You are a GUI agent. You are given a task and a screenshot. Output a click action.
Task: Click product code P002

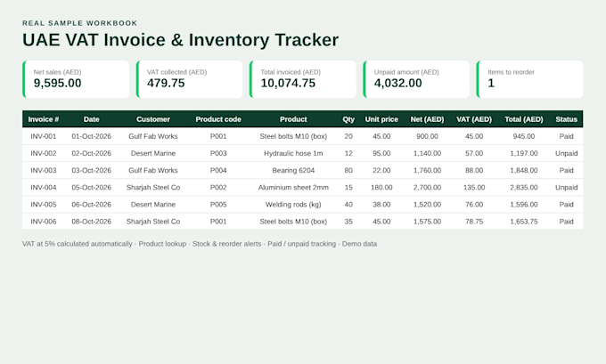pyautogui.click(x=218, y=187)
